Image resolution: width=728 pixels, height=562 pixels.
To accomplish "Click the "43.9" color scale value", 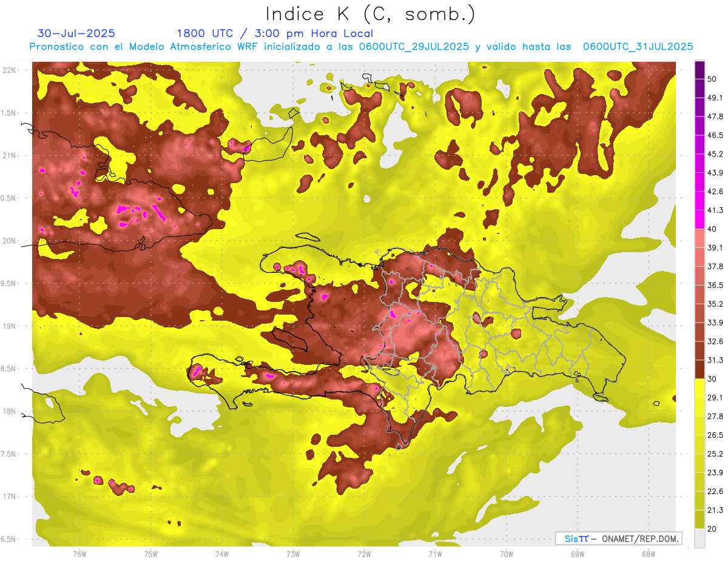I will (x=715, y=173).
